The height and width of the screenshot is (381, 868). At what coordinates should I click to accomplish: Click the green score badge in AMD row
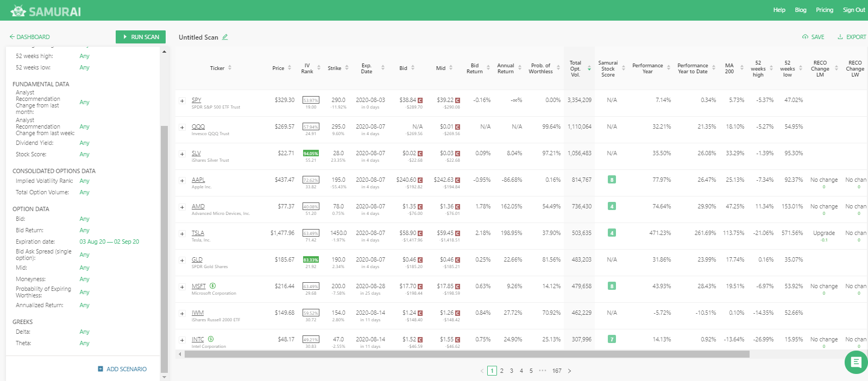tap(612, 206)
